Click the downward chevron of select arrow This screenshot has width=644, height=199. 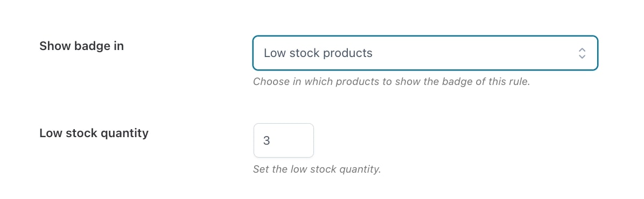(x=582, y=56)
